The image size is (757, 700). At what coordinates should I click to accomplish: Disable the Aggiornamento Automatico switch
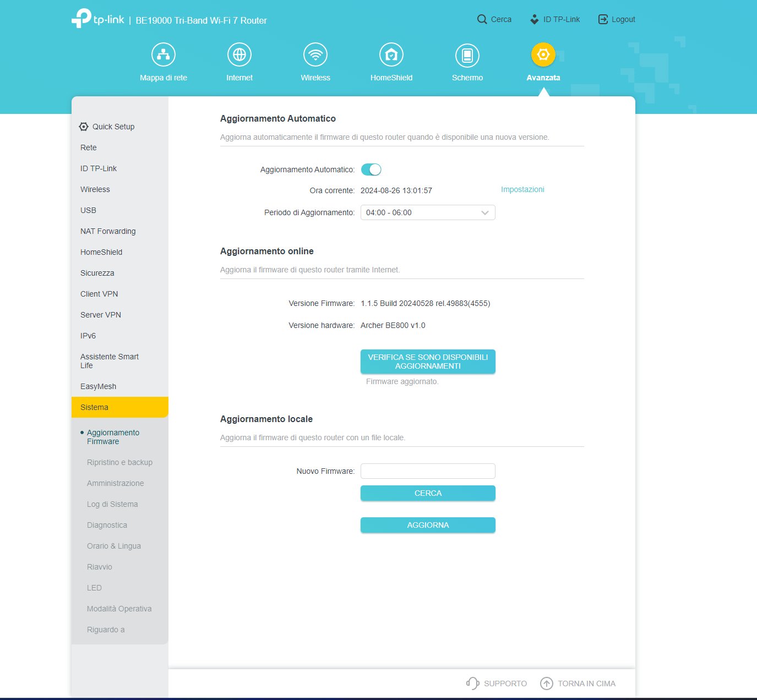point(371,169)
